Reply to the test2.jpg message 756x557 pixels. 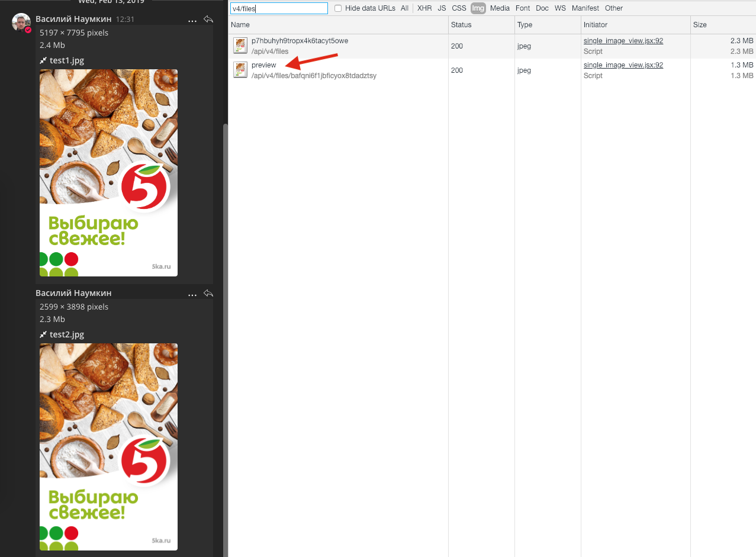[x=208, y=294]
